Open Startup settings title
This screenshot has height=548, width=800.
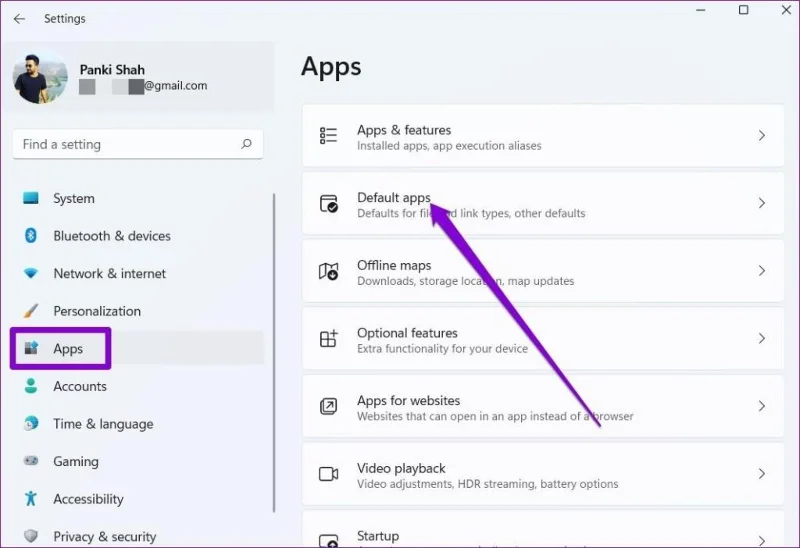coord(378,536)
